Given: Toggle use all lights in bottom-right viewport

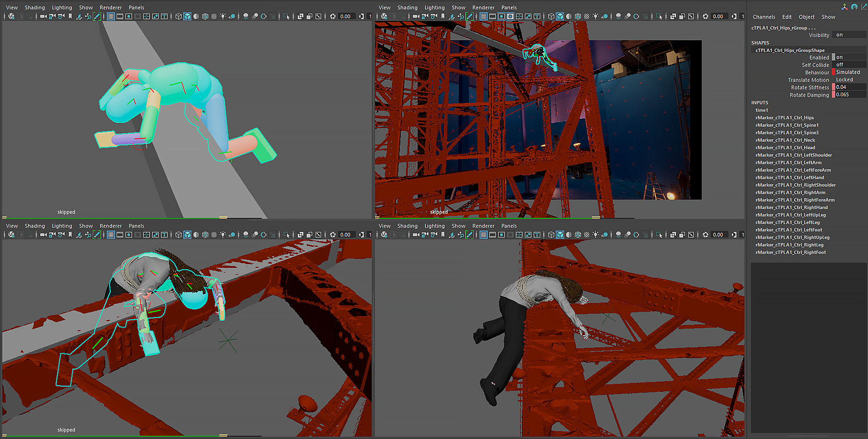Looking at the screenshot, I should (x=595, y=234).
